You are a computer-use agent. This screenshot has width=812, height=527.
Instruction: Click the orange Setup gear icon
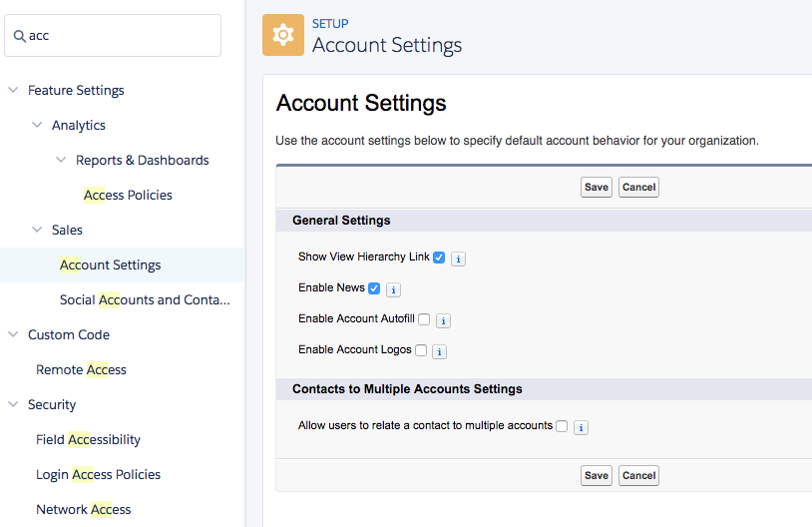click(283, 35)
